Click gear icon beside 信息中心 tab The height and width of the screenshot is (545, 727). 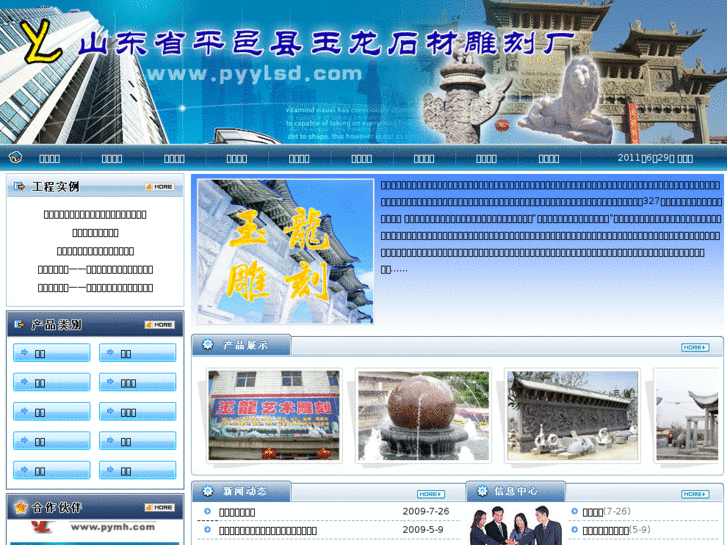pos(482,491)
